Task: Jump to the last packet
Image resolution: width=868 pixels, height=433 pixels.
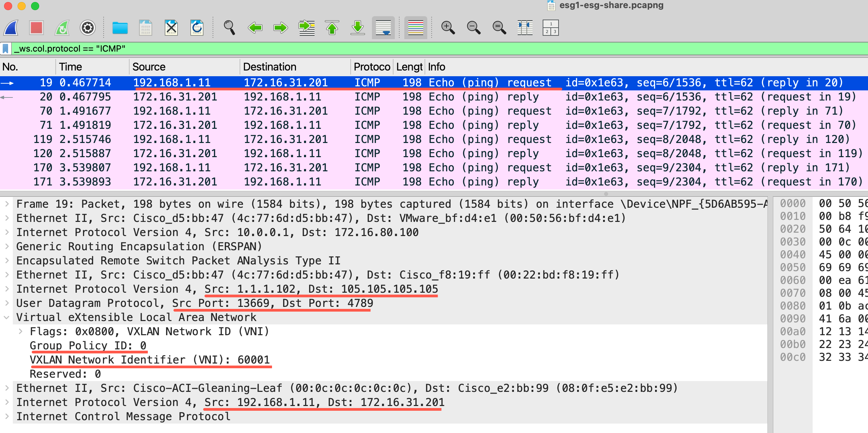Action: pyautogui.click(x=358, y=28)
